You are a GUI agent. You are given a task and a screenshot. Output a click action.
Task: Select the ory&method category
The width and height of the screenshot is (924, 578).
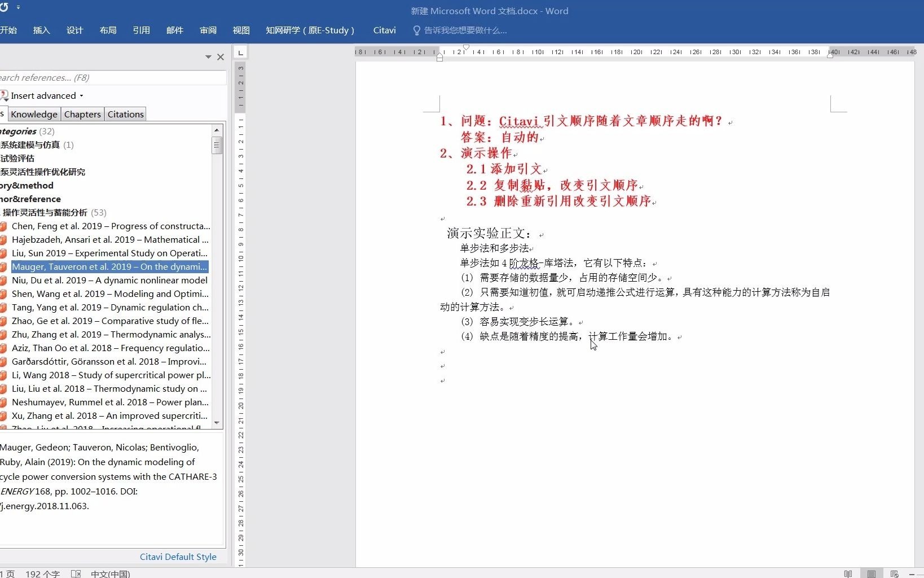coord(27,186)
